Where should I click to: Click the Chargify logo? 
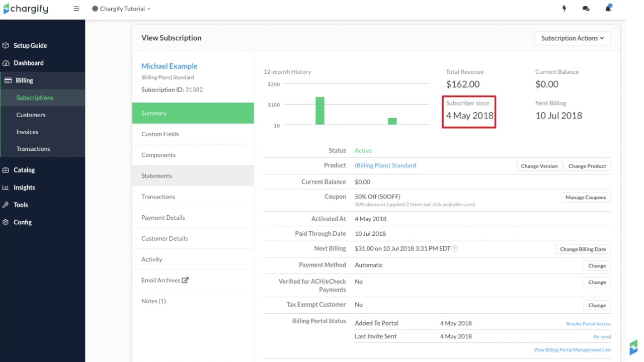click(x=26, y=9)
